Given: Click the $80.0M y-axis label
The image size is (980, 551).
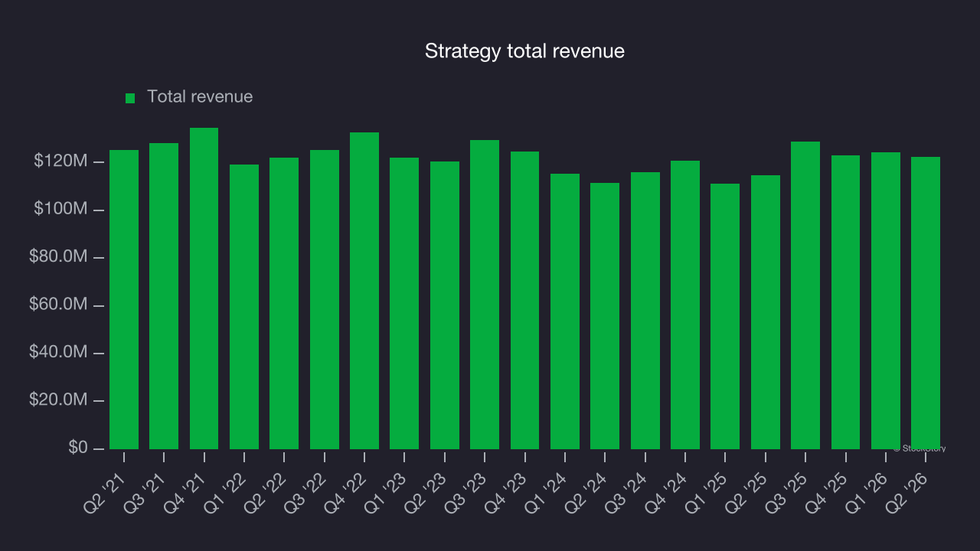Looking at the screenshot, I should 58,257.
